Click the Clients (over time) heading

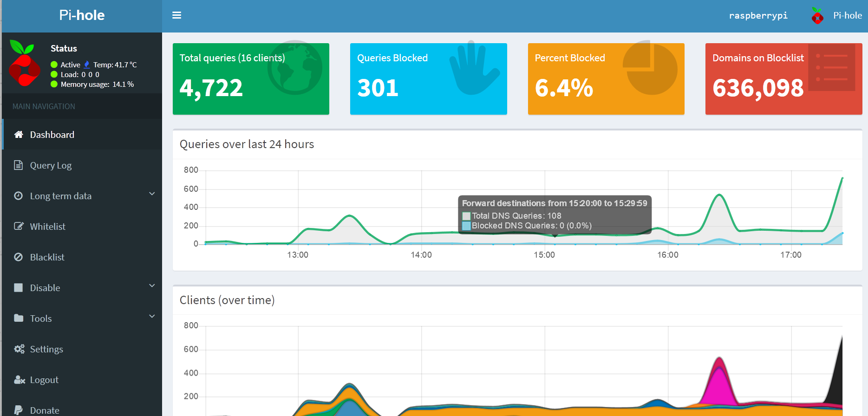pyautogui.click(x=227, y=300)
